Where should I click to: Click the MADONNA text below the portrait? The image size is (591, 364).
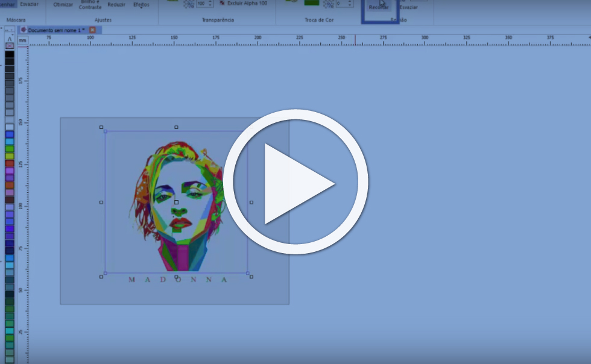(x=177, y=280)
